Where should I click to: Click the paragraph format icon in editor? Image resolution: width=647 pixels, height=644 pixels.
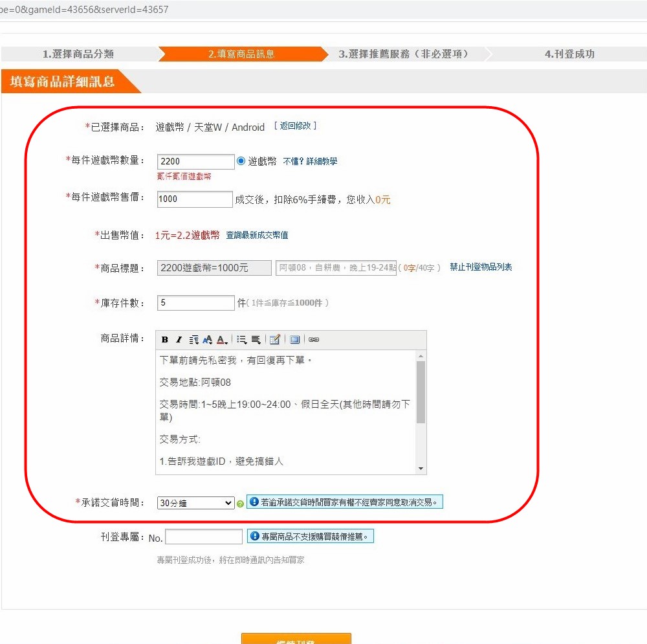point(193,340)
